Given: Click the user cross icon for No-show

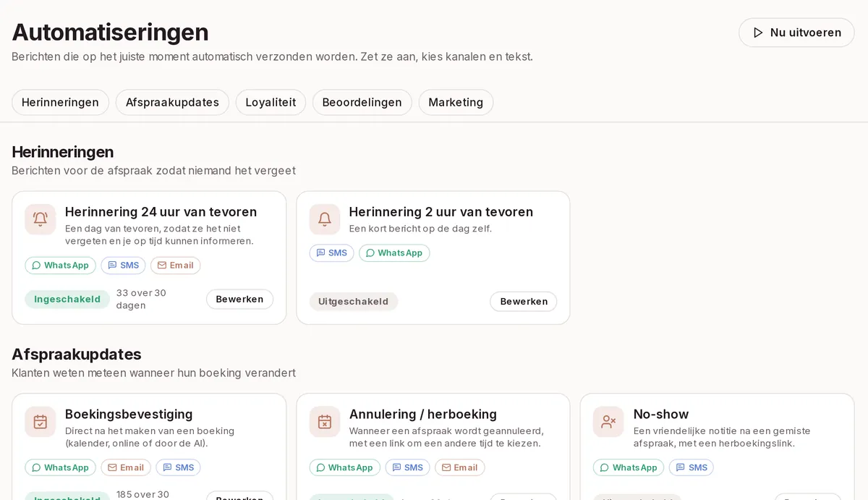Looking at the screenshot, I should pos(608,422).
